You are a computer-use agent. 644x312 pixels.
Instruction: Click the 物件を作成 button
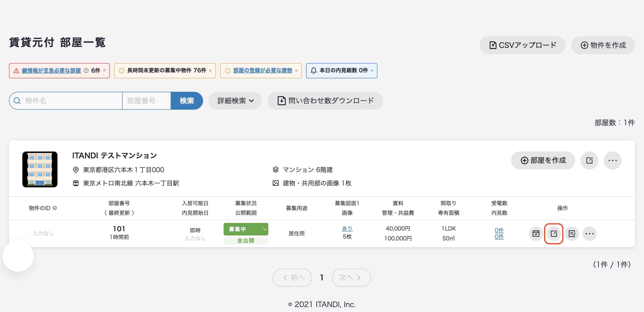[603, 45]
